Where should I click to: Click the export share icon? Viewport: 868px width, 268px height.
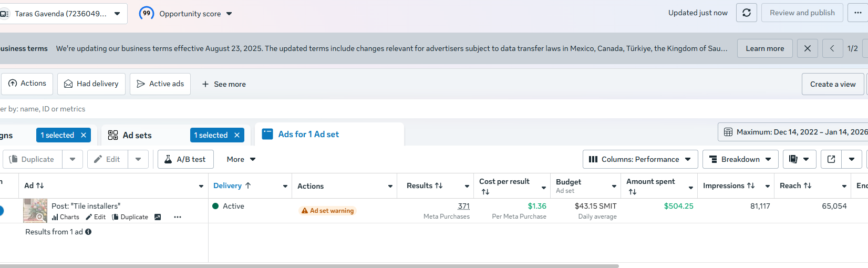coord(831,159)
